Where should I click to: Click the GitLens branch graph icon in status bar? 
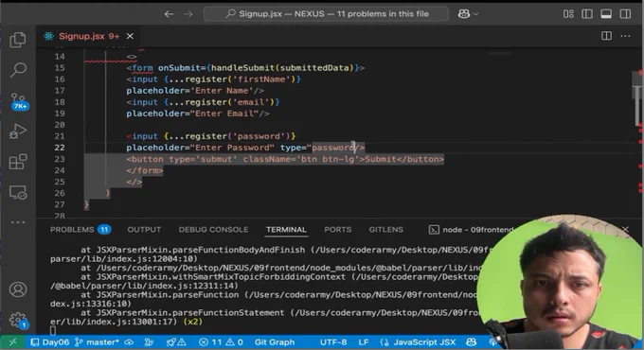pyautogui.click(x=149, y=341)
